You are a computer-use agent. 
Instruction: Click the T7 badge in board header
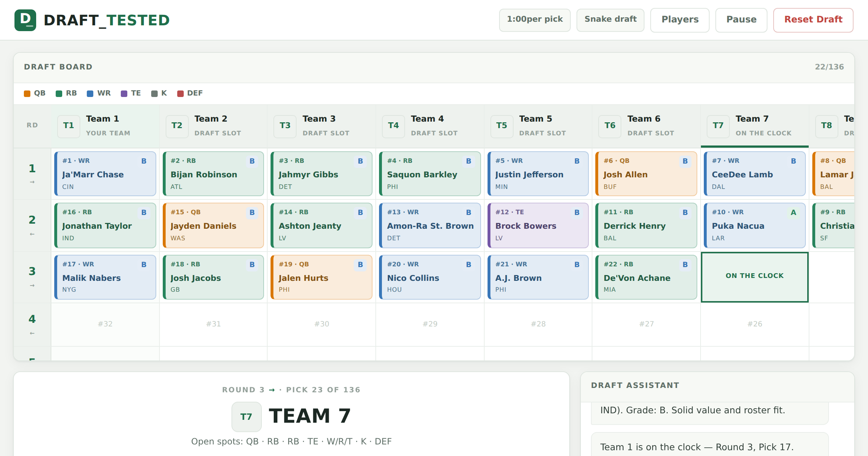point(718,126)
